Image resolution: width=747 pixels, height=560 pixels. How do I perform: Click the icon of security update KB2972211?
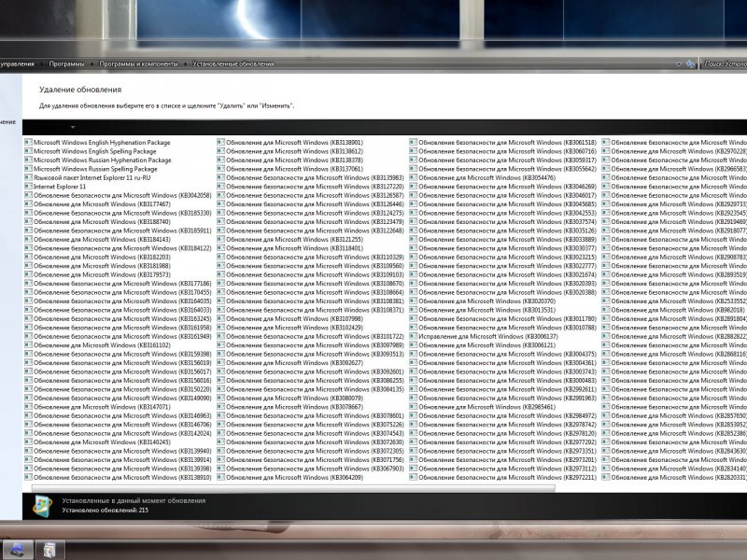[414, 477]
